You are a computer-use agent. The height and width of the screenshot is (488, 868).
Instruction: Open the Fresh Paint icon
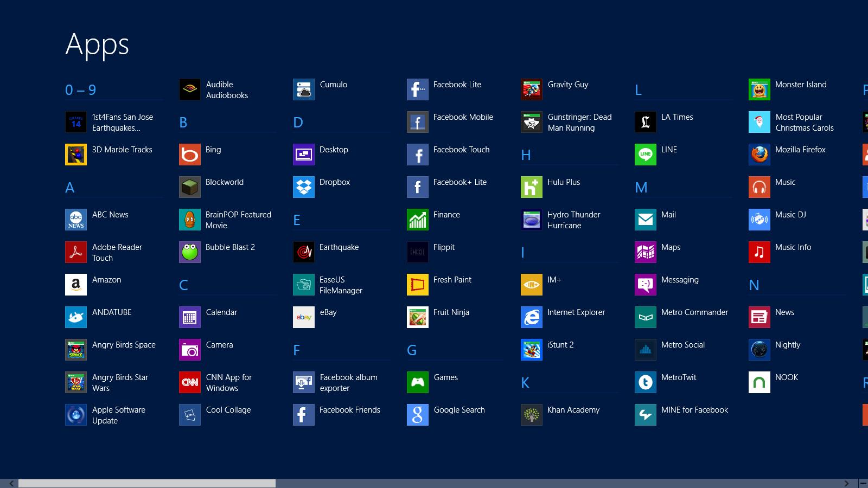click(418, 285)
